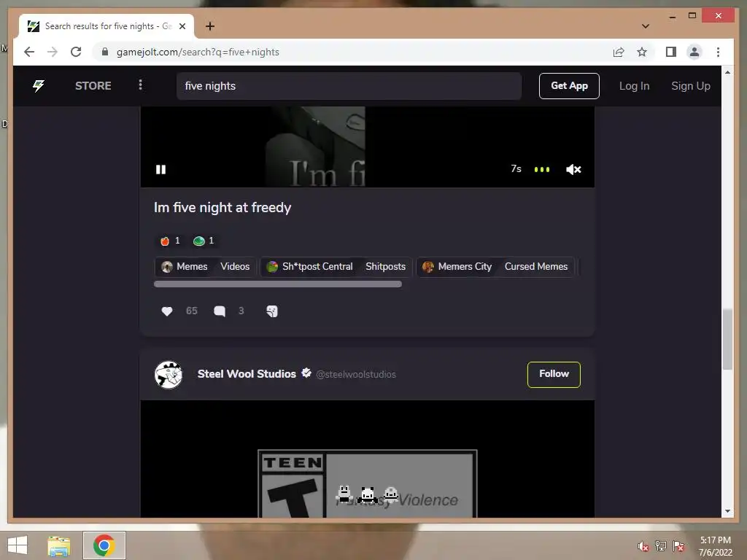This screenshot has width=747, height=560.
Task: Click the scrollbar down arrow
Action: click(727, 511)
